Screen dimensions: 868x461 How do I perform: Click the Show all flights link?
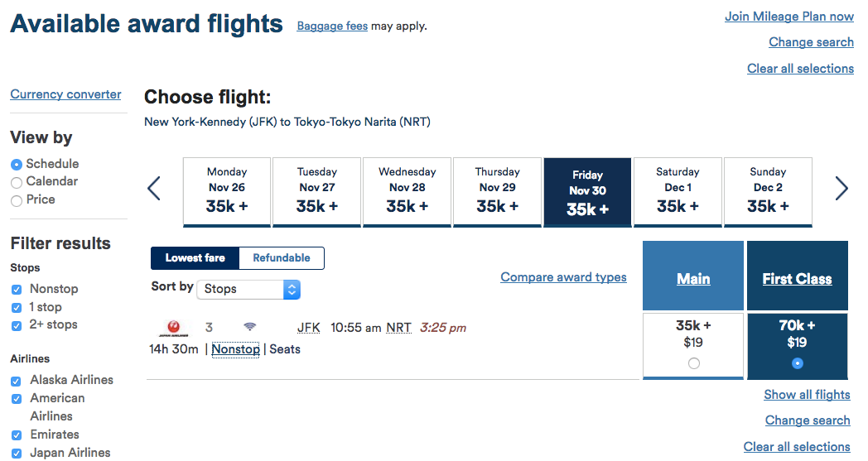point(807,395)
